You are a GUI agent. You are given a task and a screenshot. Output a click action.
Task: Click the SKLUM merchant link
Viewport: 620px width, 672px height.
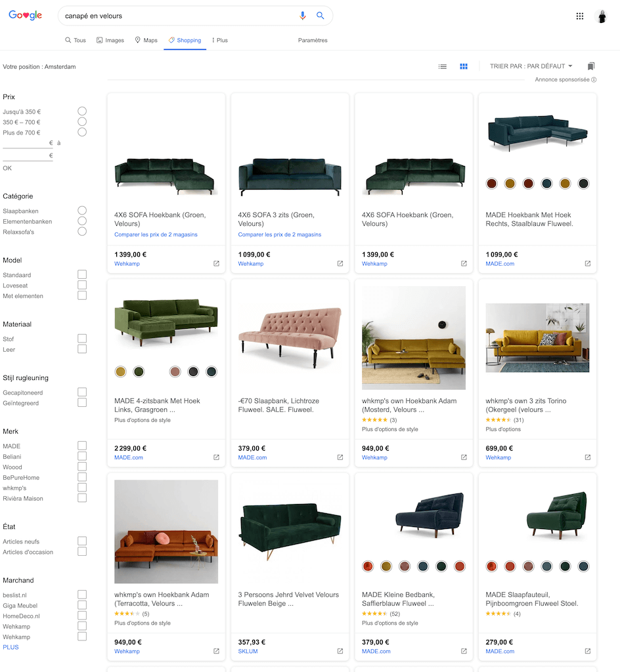pos(248,652)
